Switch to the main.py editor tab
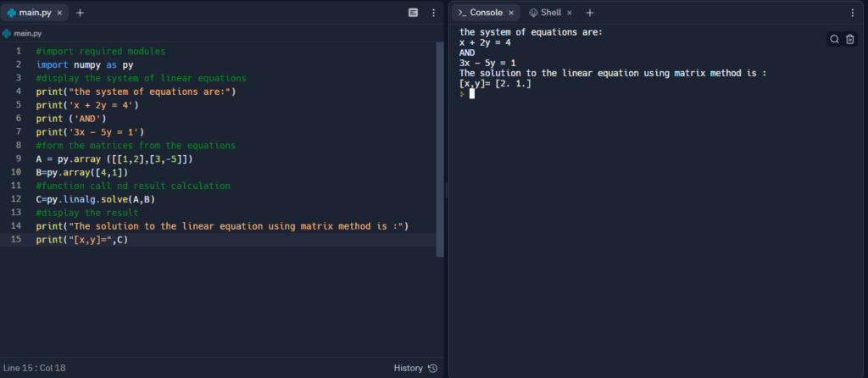This screenshot has height=378, width=868. [x=35, y=12]
